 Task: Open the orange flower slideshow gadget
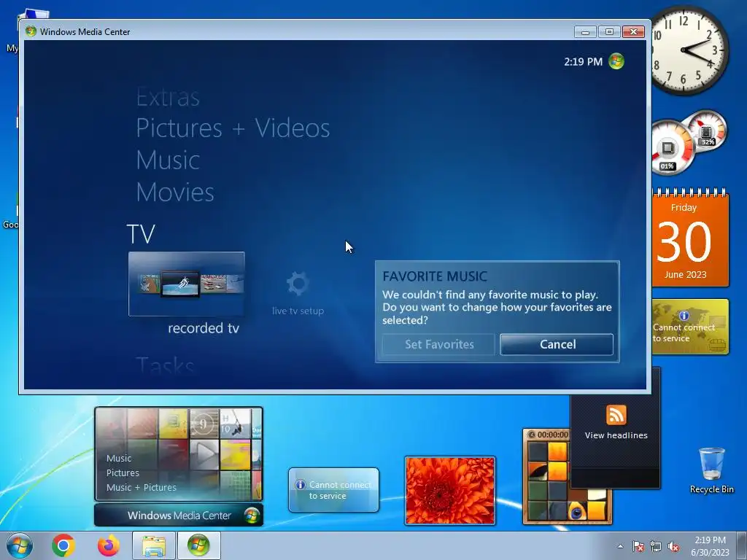[x=449, y=491]
